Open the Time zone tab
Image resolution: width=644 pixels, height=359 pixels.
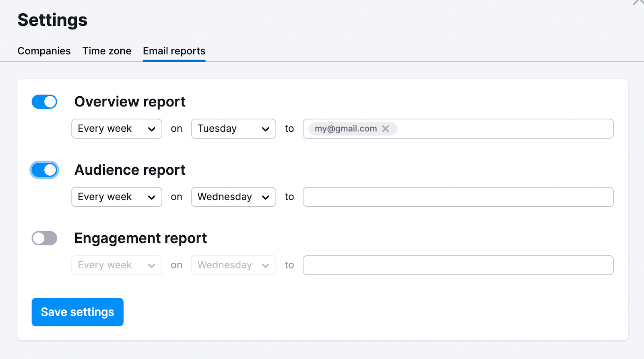(107, 51)
